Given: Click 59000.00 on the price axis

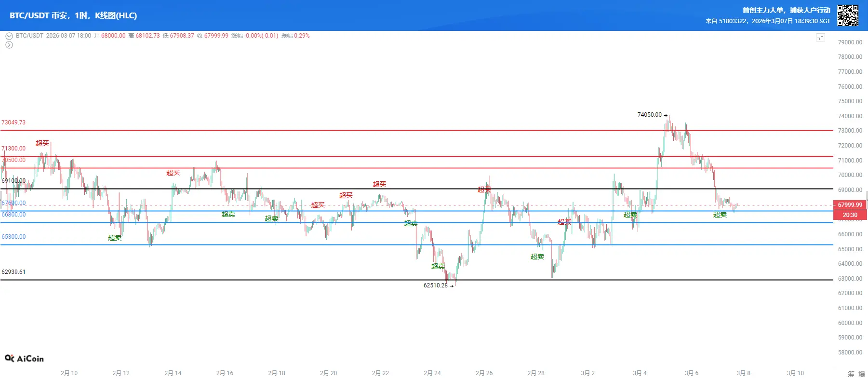Looking at the screenshot, I should [x=850, y=338].
